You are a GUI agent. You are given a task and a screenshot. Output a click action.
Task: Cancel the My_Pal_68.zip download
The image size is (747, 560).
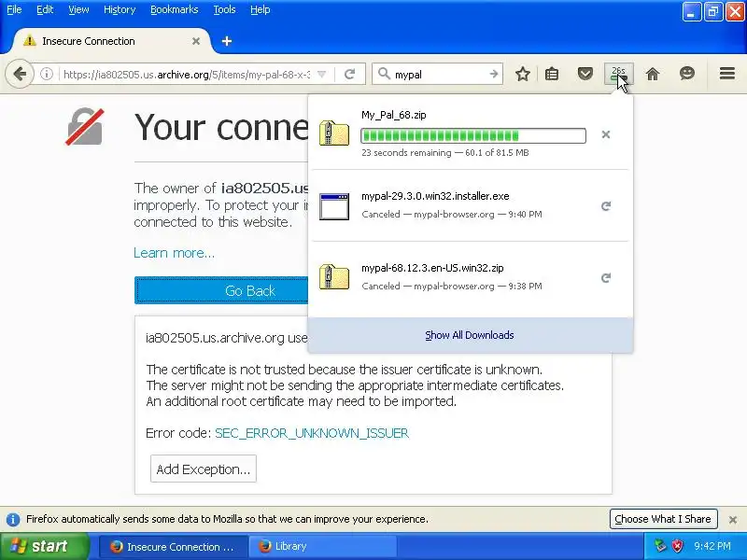(605, 134)
